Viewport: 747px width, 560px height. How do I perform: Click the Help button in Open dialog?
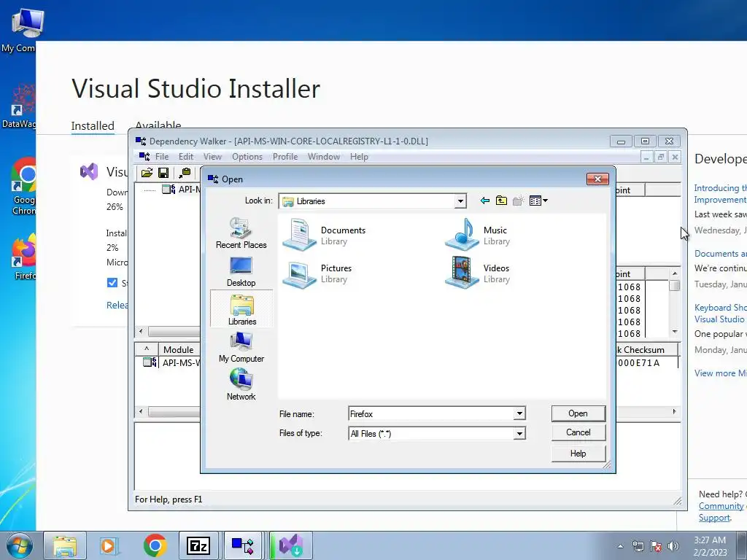578,454
